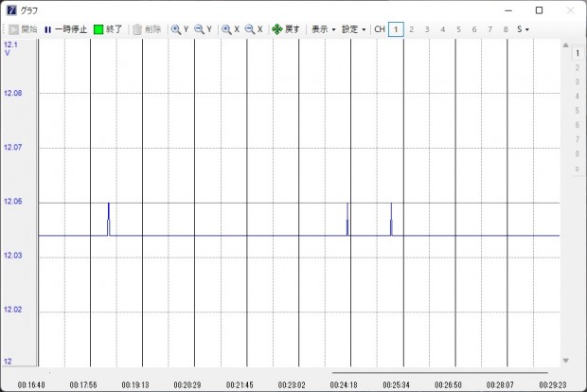Zoom out on the X axis
The image size is (587, 392).
[x=253, y=29]
